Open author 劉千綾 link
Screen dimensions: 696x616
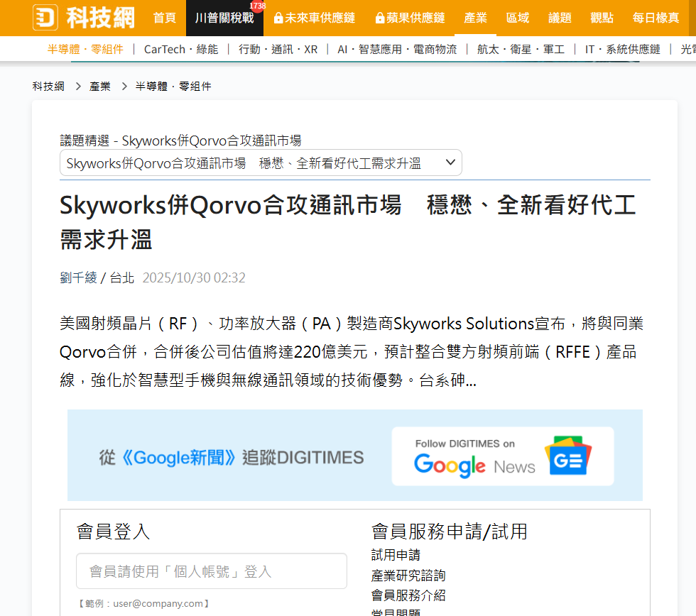coord(78,277)
